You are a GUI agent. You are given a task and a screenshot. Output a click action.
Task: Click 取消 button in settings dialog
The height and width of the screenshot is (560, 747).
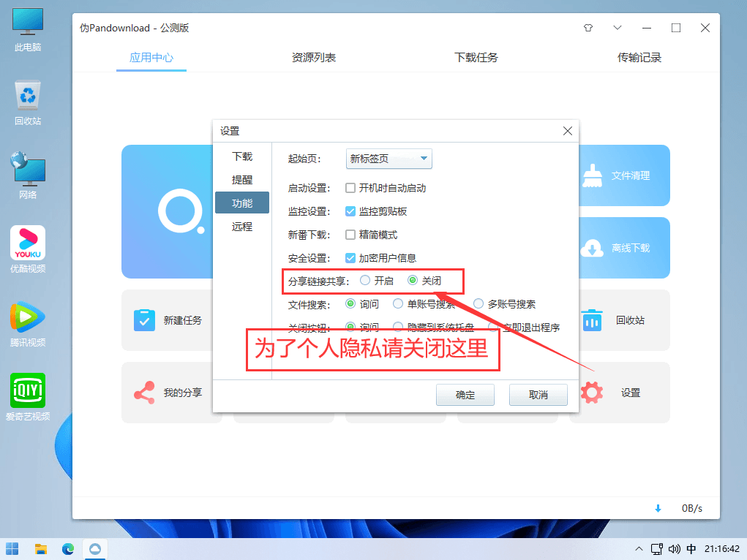[x=538, y=395]
